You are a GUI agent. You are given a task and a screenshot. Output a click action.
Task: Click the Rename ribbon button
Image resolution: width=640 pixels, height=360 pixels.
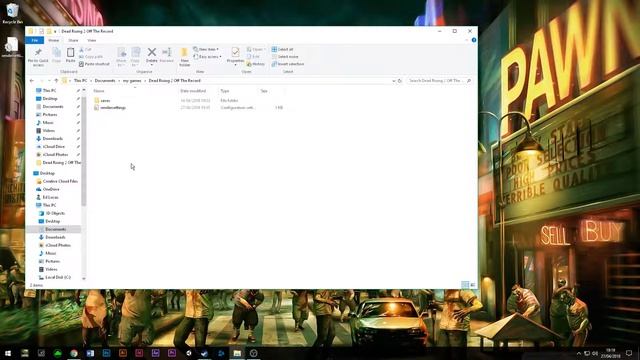coord(167,55)
